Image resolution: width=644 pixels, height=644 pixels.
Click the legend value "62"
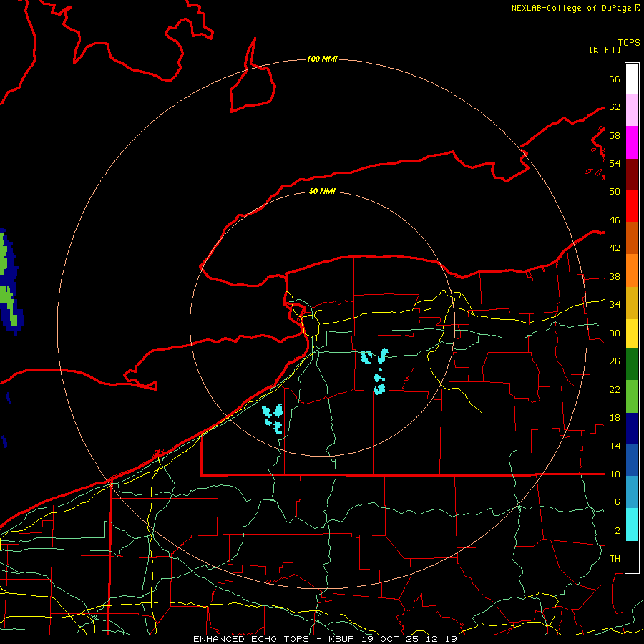(615, 107)
